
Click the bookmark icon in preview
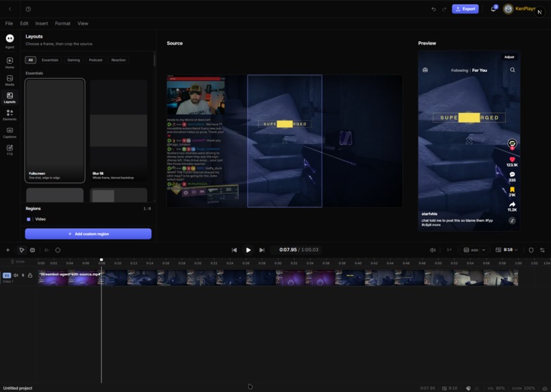coord(512,190)
